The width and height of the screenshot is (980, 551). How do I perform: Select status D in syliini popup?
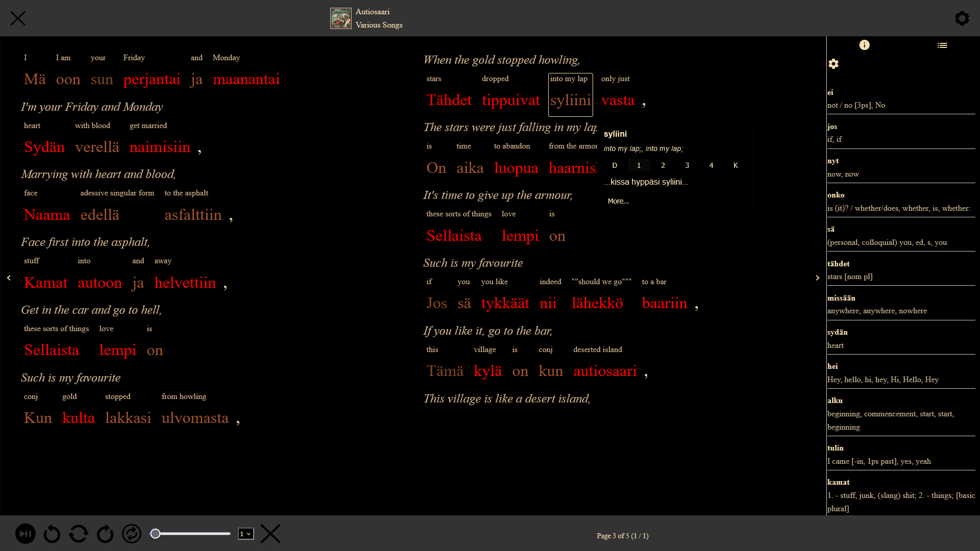615,165
